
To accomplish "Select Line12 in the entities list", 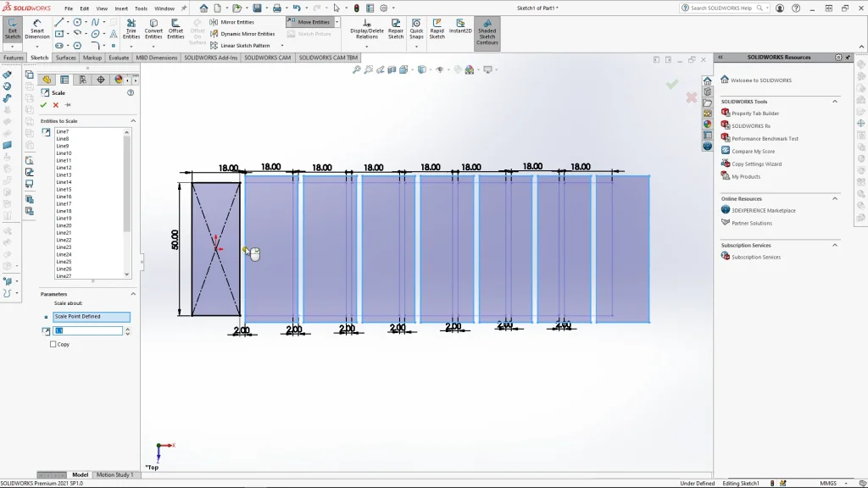I will coord(64,168).
